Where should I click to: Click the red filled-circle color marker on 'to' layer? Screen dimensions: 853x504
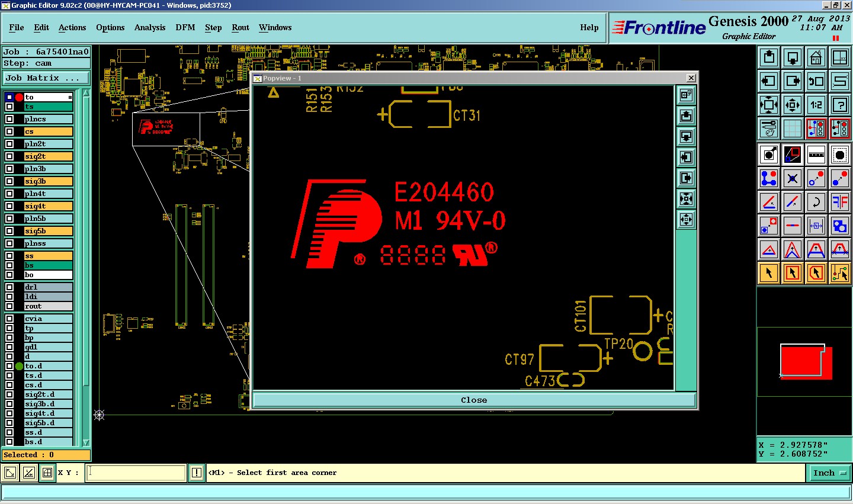point(19,97)
